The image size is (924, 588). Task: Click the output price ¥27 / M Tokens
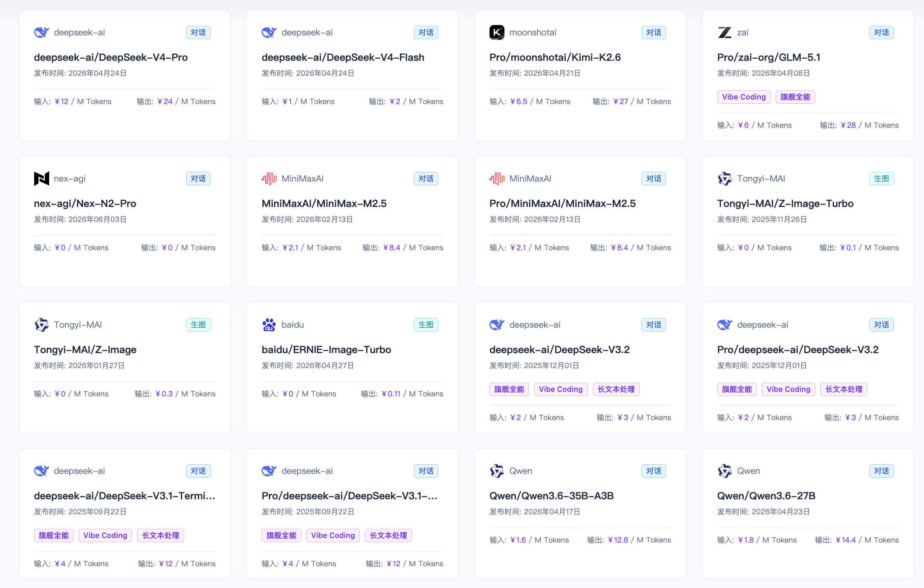(x=632, y=102)
